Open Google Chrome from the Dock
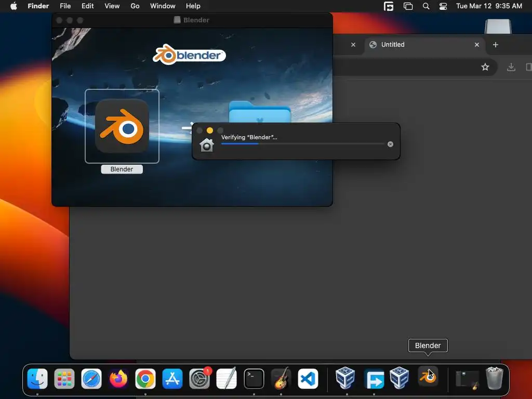Viewport: 532px width, 399px height. point(145,379)
